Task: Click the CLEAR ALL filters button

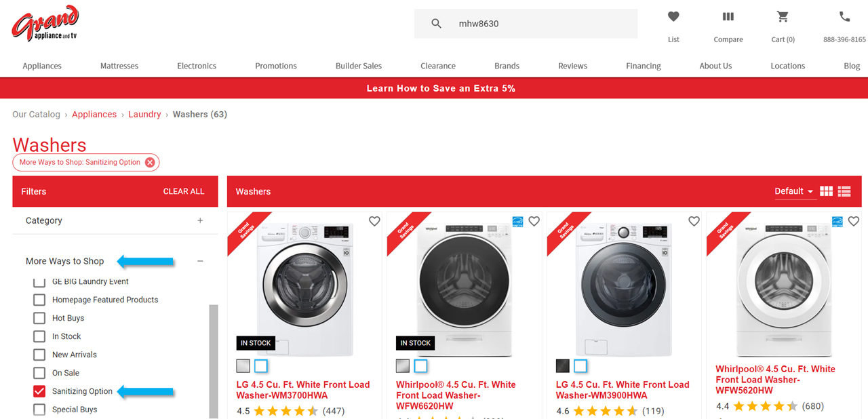Action: (184, 191)
